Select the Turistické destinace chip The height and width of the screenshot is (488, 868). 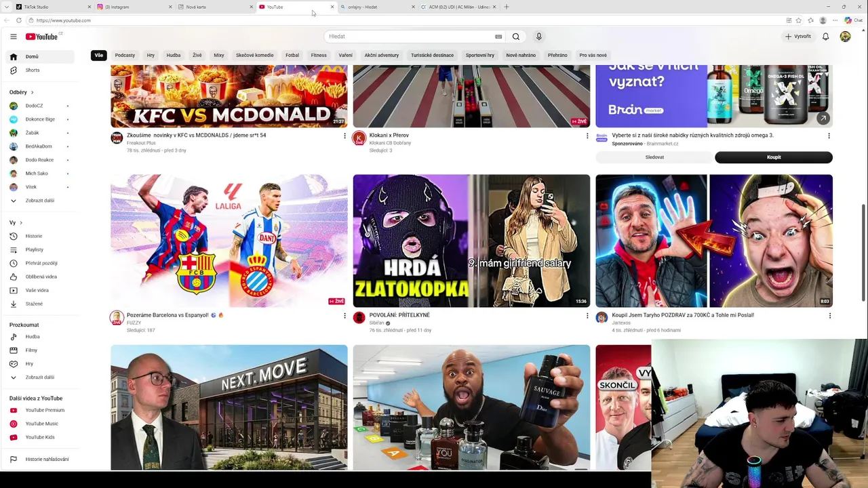pos(432,56)
